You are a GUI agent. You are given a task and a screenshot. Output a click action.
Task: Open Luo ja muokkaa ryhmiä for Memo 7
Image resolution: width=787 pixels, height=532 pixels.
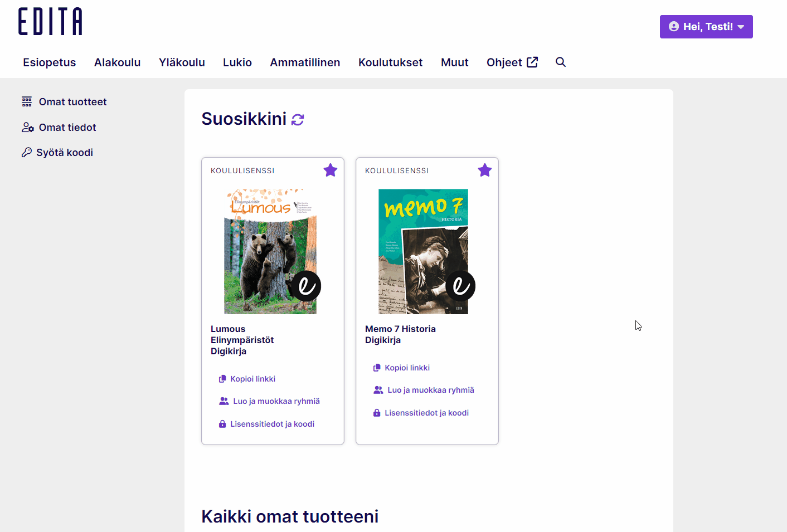tap(424, 390)
